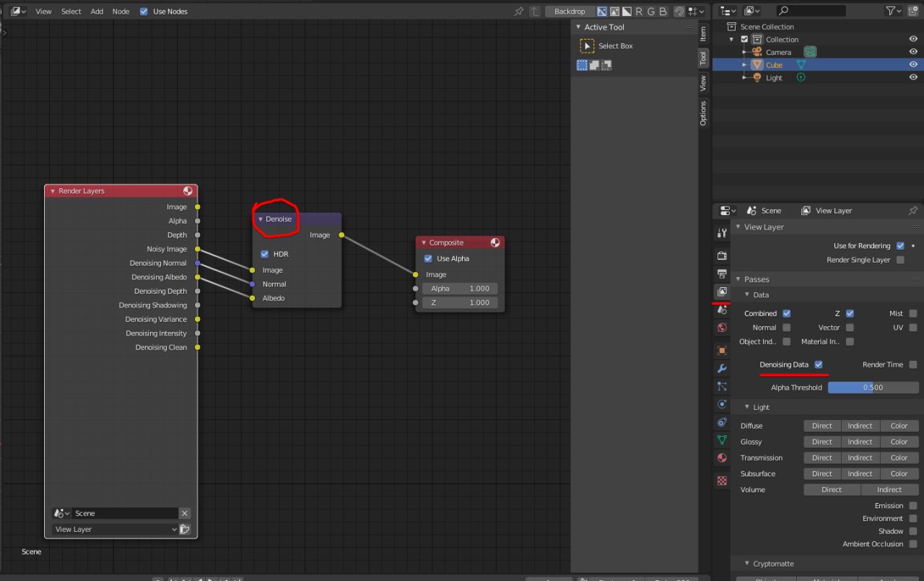Toggle Use Alpha on Composite node
Screen dimensions: 924x581
pos(428,258)
